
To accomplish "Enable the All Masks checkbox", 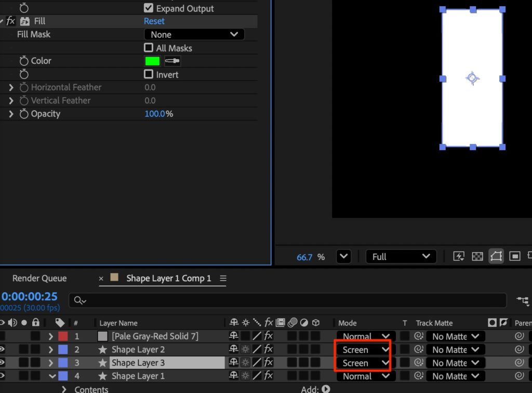I will 149,48.
